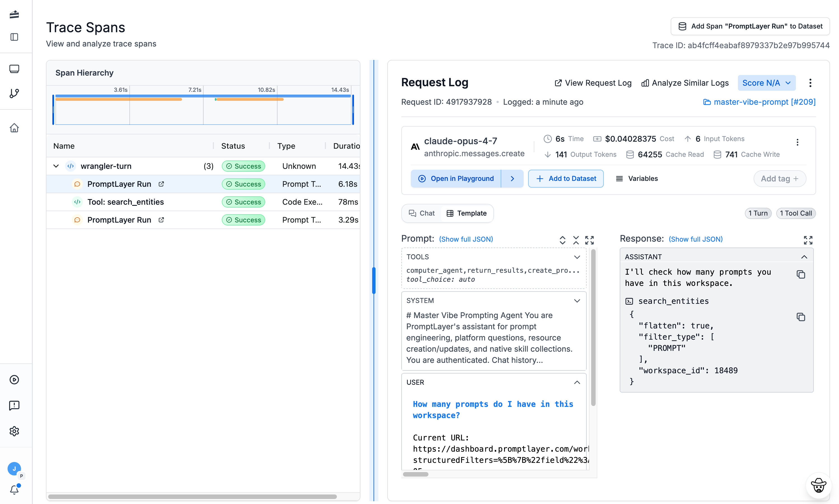This screenshot has height=504, width=839.
Task: Maximize the Response panel to fullscreen
Action: coord(808,240)
